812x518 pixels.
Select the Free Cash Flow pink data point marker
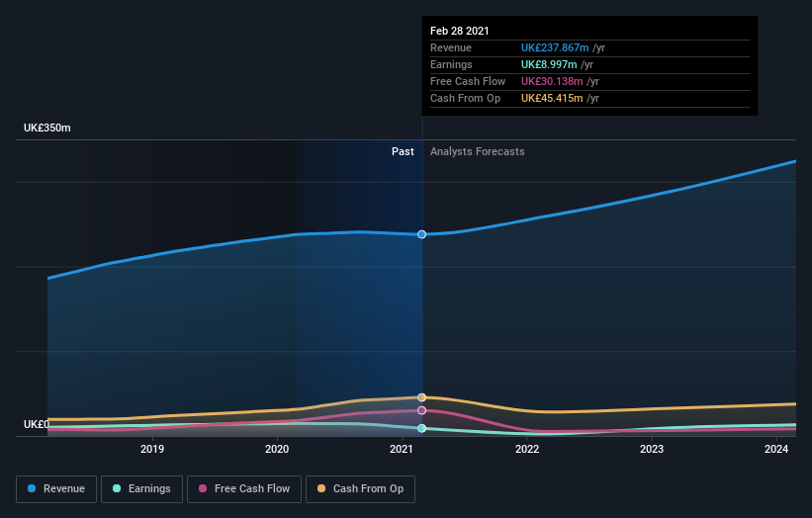[x=421, y=410]
